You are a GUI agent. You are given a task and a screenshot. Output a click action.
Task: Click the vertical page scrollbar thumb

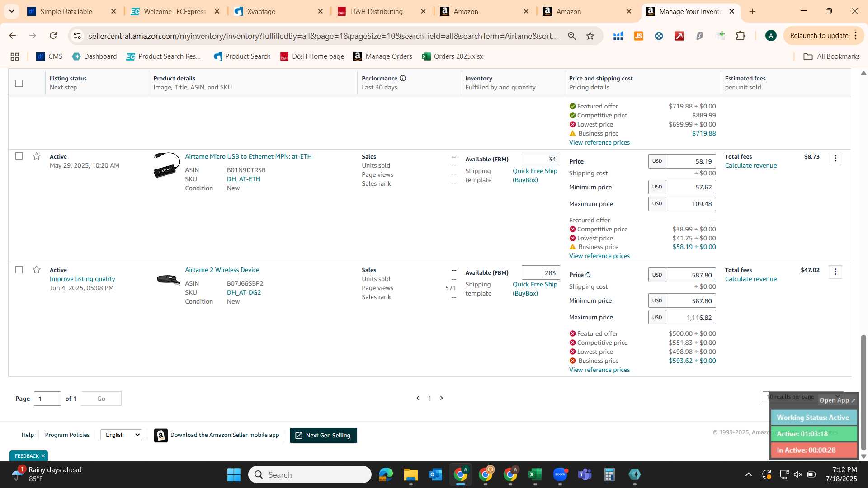863,392
